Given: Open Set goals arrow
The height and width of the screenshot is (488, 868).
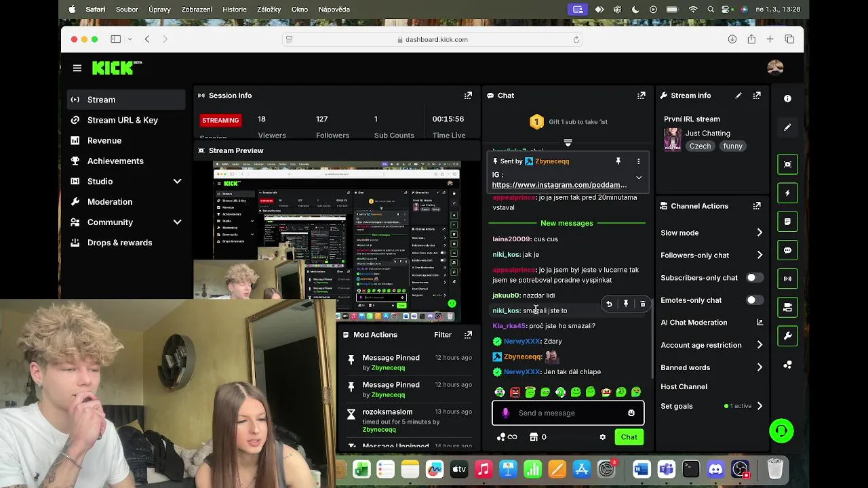Looking at the screenshot, I should coord(759,406).
